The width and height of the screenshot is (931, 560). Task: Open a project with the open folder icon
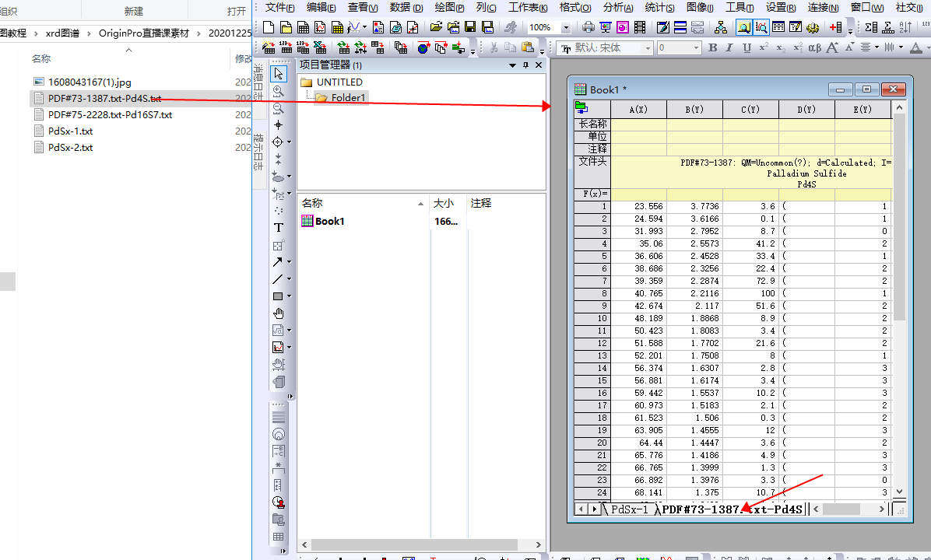tap(437, 27)
